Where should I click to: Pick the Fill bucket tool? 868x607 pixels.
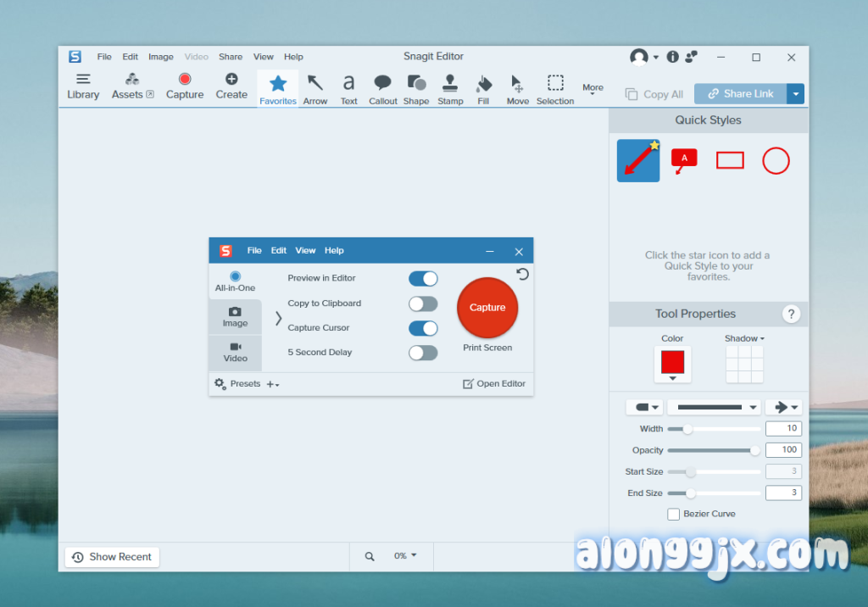[x=483, y=88]
